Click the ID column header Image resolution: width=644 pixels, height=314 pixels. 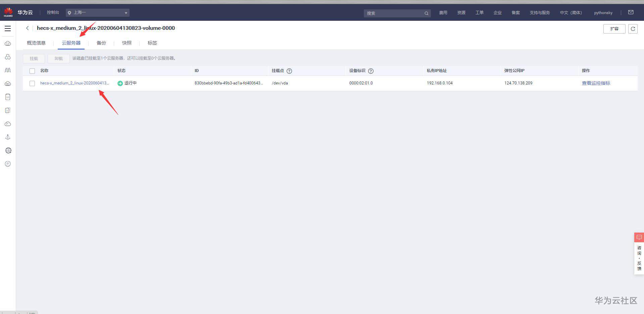pyautogui.click(x=197, y=71)
